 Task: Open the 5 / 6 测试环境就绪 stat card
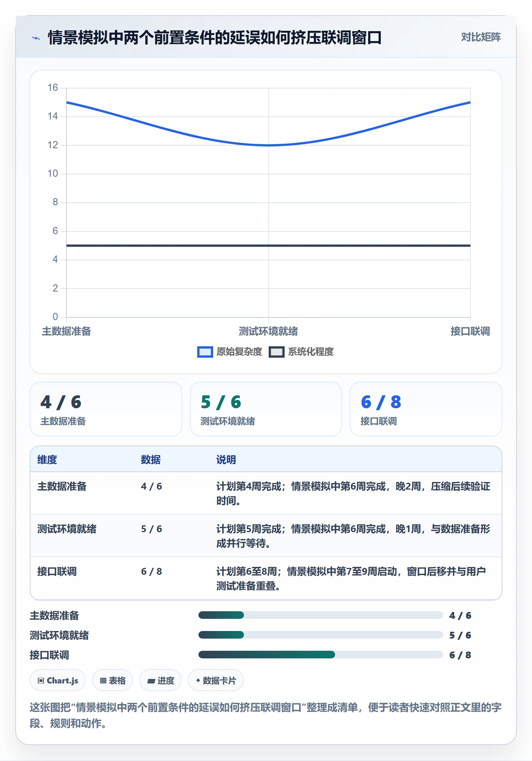266,409
